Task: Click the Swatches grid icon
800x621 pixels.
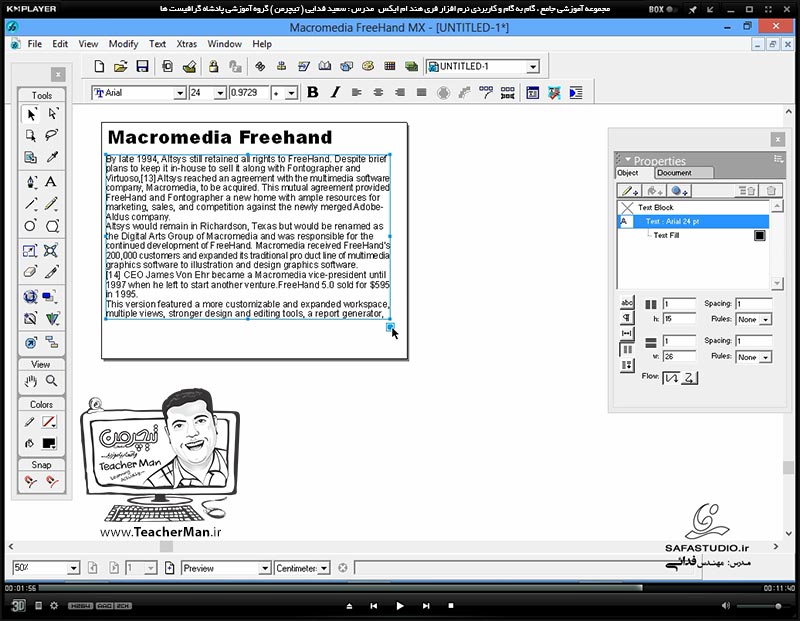Action: pyautogui.click(x=390, y=66)
